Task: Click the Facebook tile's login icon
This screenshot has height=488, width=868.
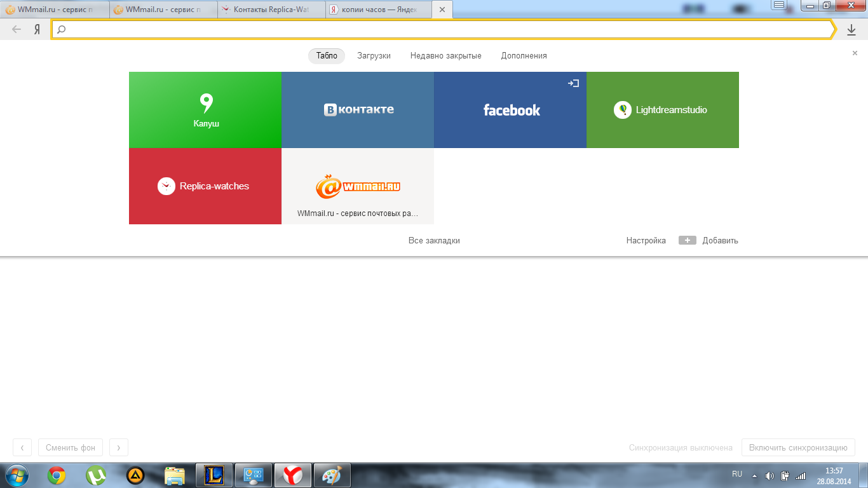Action: (574, 83)
